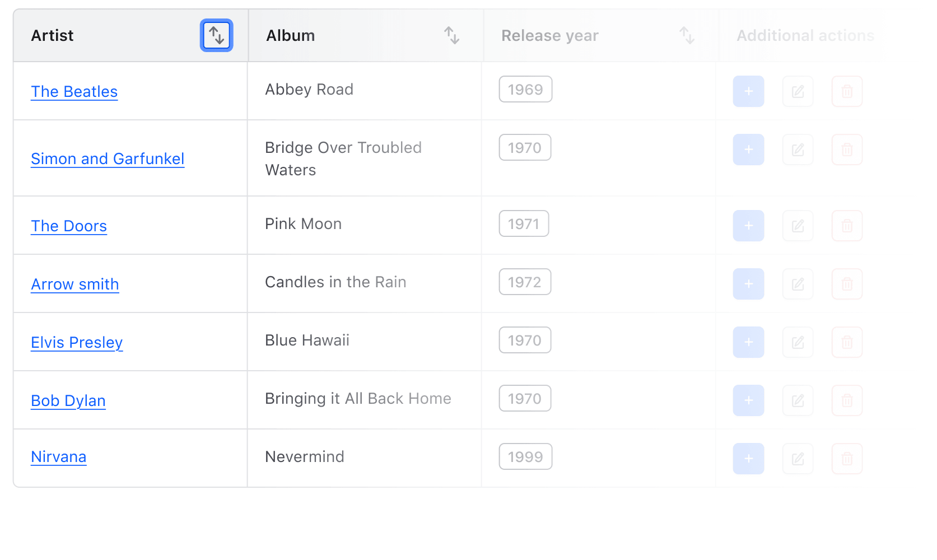Click the 1969 release year chip
This screenshot has width=937, height=560.
pyautogui.click(x=525, y=89)
